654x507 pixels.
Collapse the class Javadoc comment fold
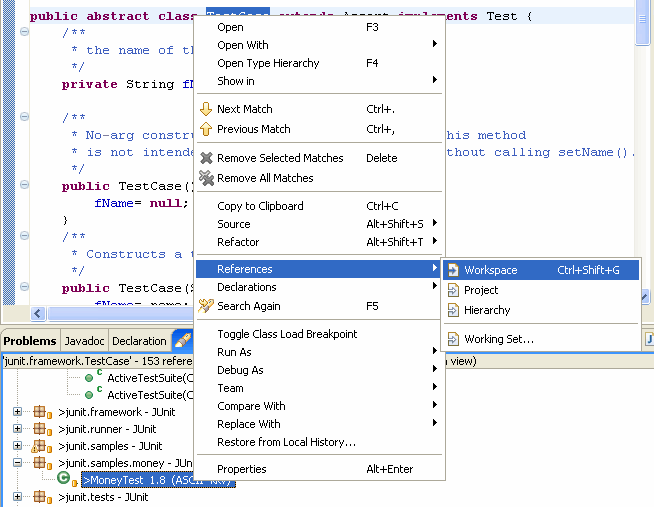[24, 32]
